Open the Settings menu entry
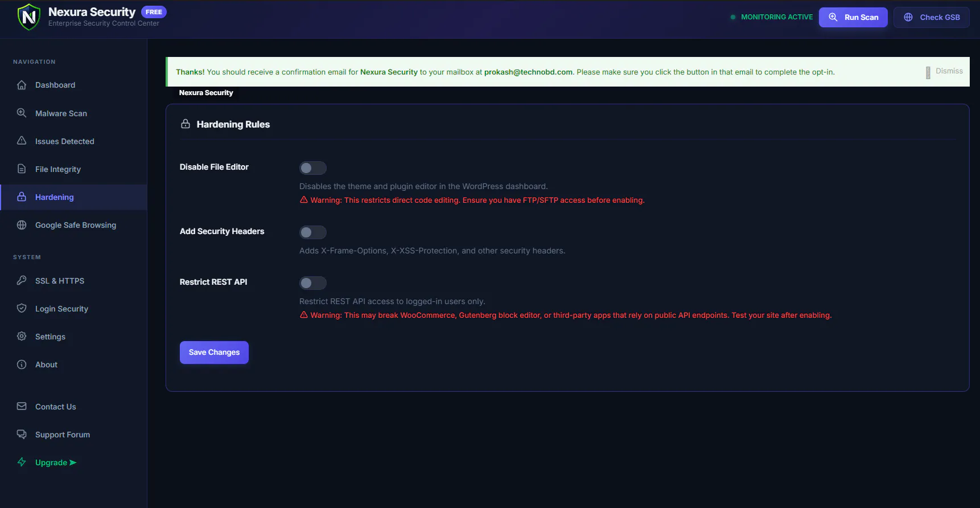 (73, 337)
